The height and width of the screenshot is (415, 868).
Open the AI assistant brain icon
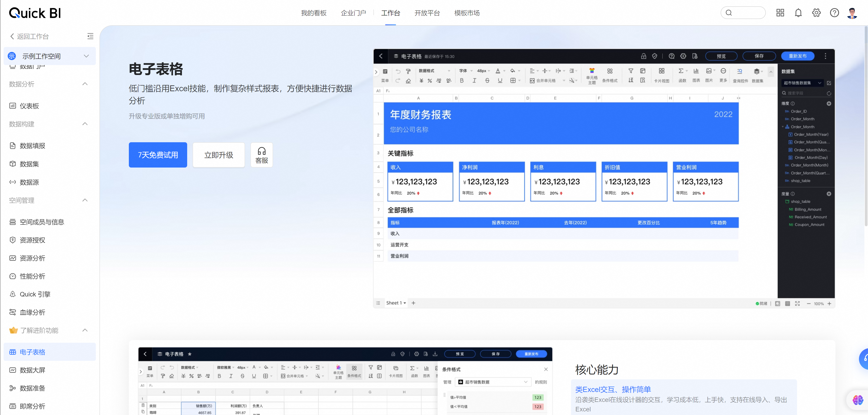(x=858, y=400)
